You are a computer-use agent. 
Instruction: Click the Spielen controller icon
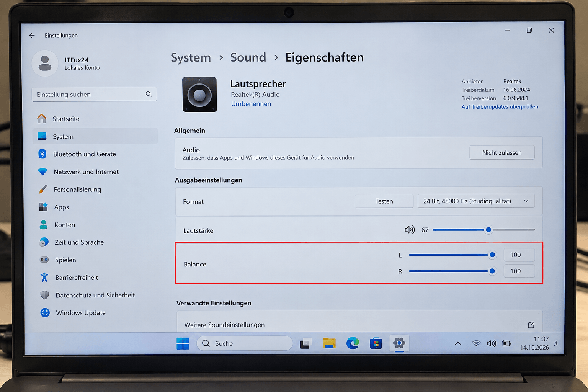(x=44, y=260)
